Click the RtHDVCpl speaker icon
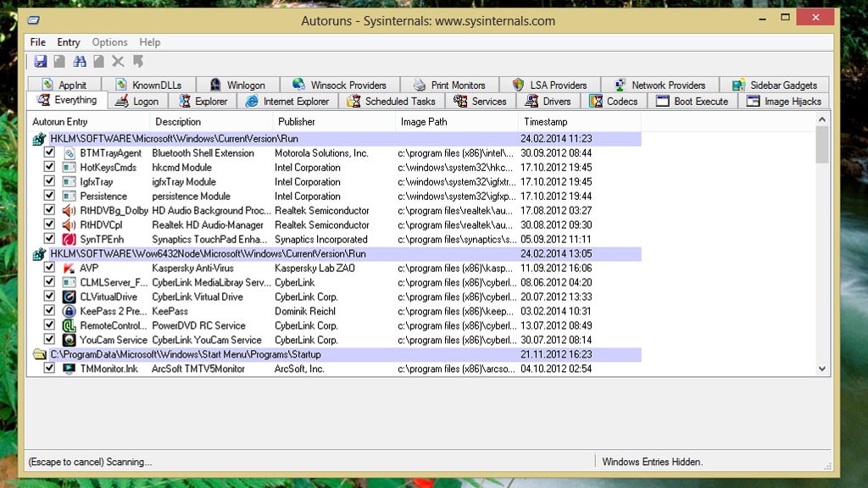This screenshot has width=868, height=488. click(x=70, y=225)
